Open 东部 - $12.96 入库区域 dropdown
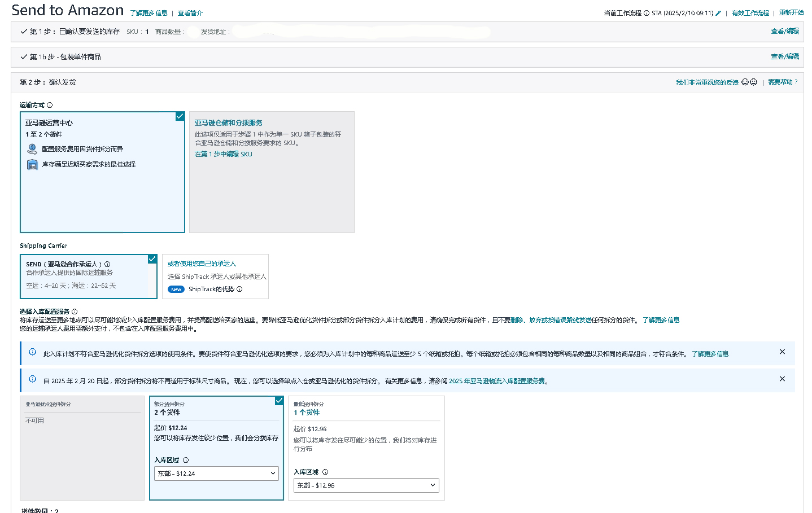 (366, 485)
